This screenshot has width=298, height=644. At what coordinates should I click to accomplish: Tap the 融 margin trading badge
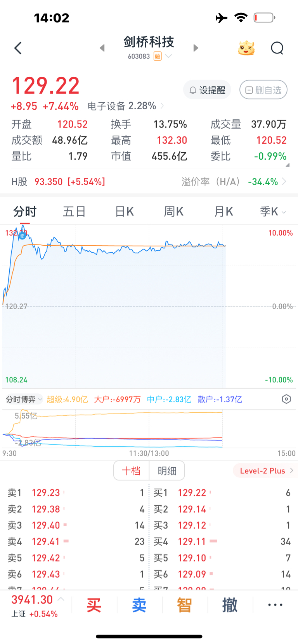coord(158,57)
